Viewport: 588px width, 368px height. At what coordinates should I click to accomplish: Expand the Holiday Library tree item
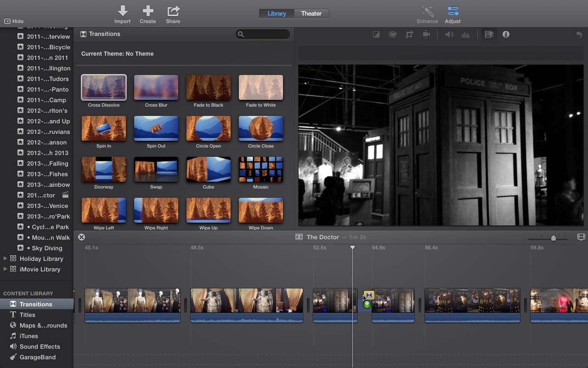6,259
